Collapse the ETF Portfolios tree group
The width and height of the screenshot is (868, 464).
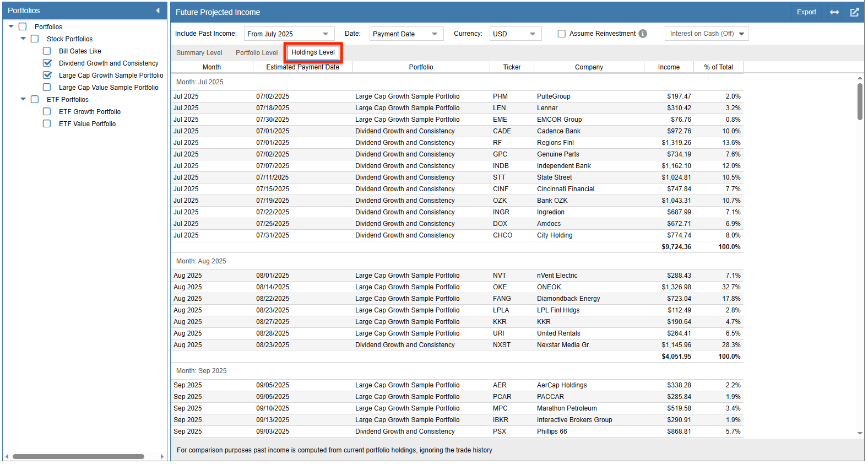point(23,99)
